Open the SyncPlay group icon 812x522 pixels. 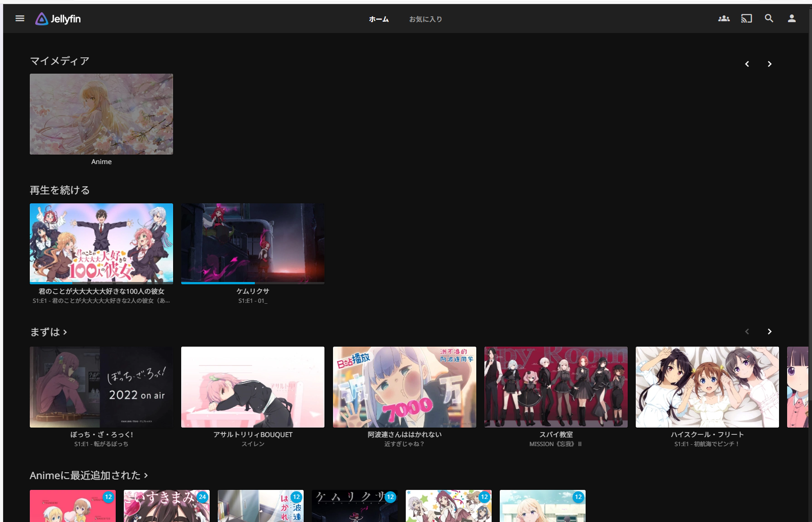(x=724, y=19)
